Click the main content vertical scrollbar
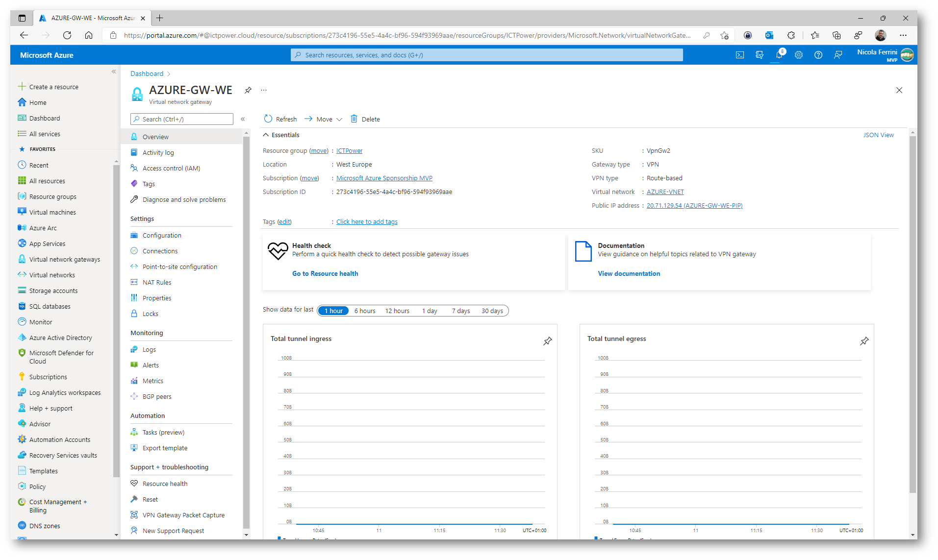This screenshot has height=560, width=938. tap(913, 314)
